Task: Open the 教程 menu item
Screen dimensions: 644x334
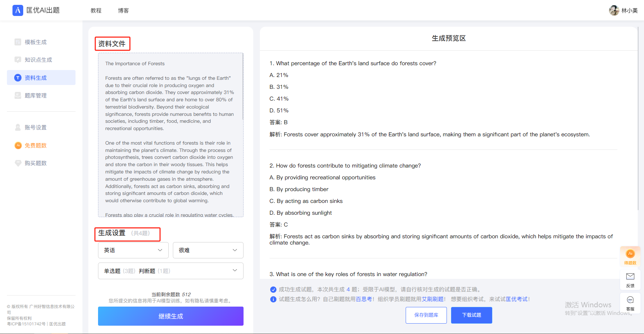Action: click(96, 10)
